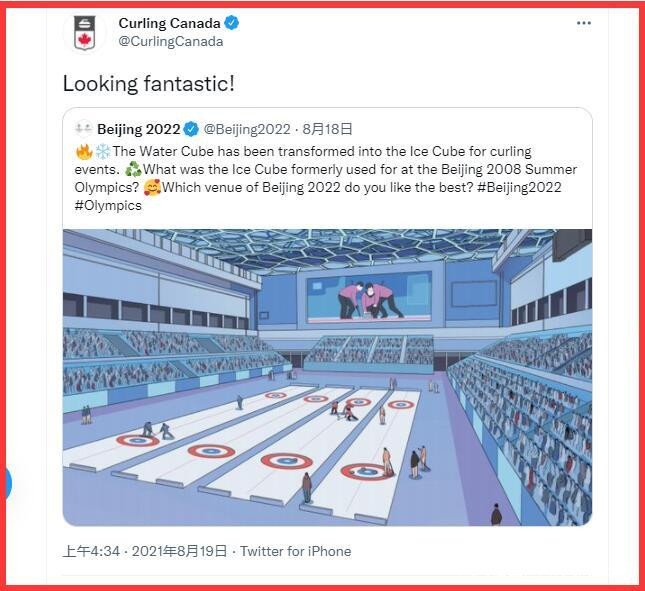Click the #Beijing2022 hashtag
The height and width of the screenshot is (591, 645).
click(520, 187)
